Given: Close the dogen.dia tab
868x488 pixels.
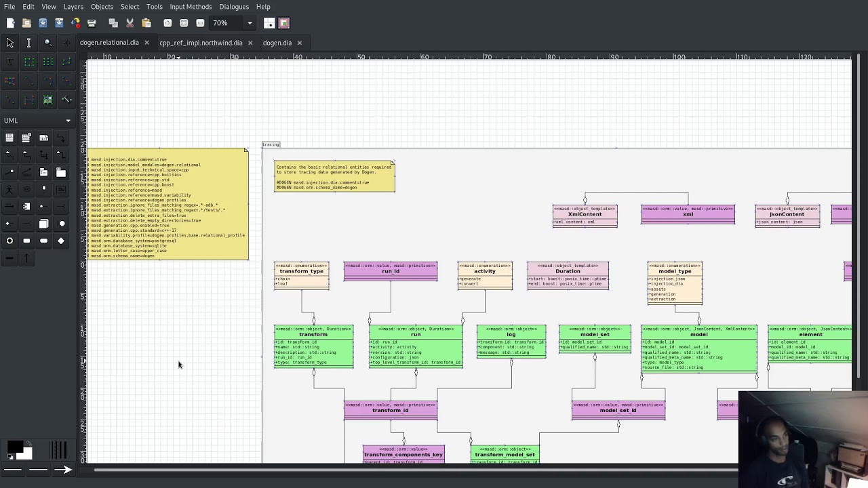Looking at the screenshot, I should pos(299,43).
